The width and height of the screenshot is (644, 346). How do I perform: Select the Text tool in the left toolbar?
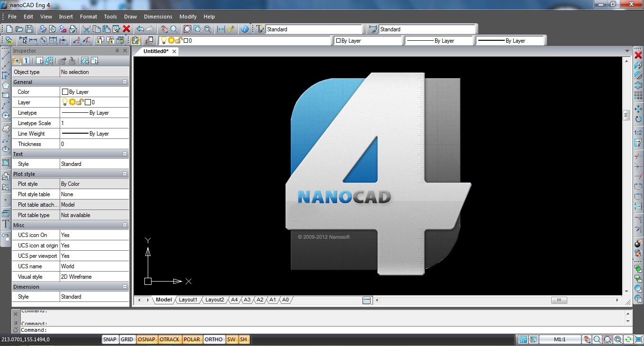click(x=6, y=224)
